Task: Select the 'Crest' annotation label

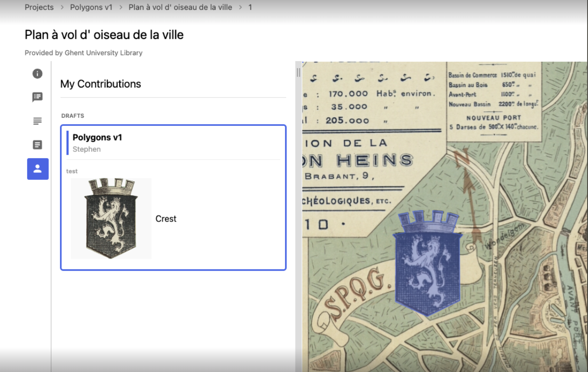Action: (x=166, y=219)
